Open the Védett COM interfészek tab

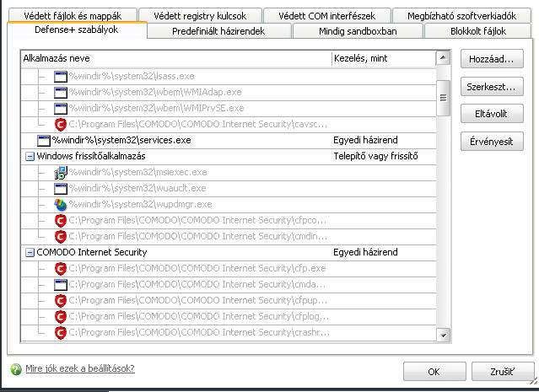coord(327,16)
